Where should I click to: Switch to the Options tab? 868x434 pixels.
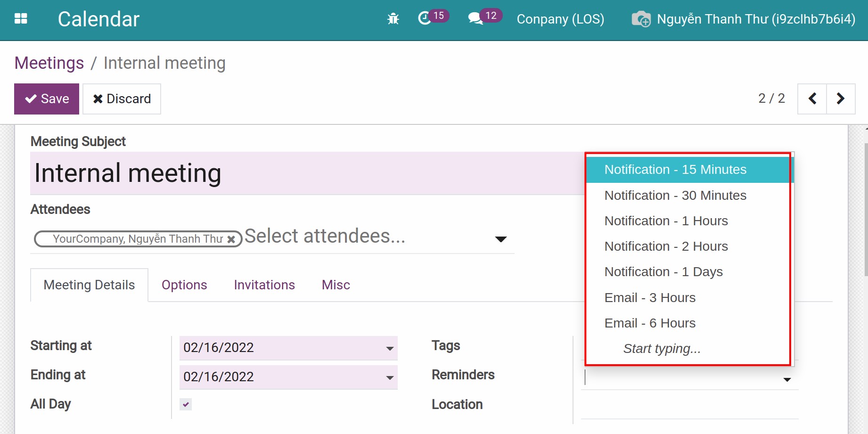click(x=184, y=285)
